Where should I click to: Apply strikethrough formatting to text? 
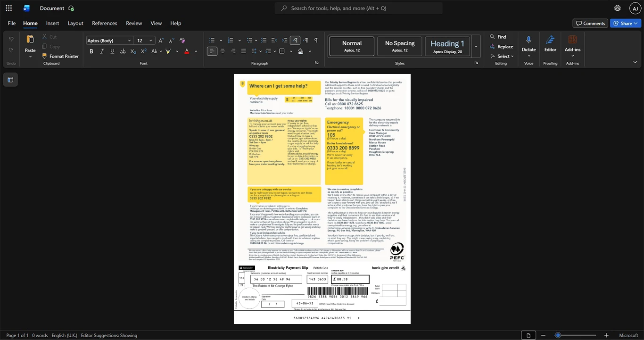pyautogui.click(x=123, y=51)
